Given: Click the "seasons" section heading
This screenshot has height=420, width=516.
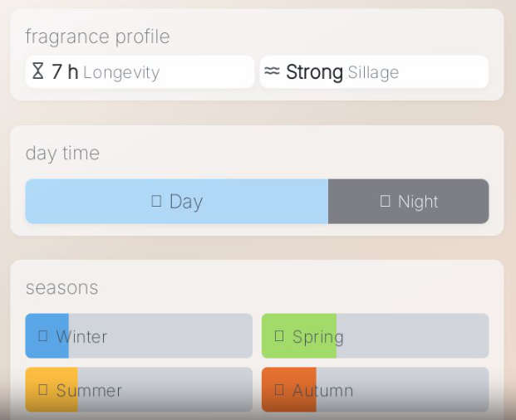Looking at the screenshot, I should point(61,287).
